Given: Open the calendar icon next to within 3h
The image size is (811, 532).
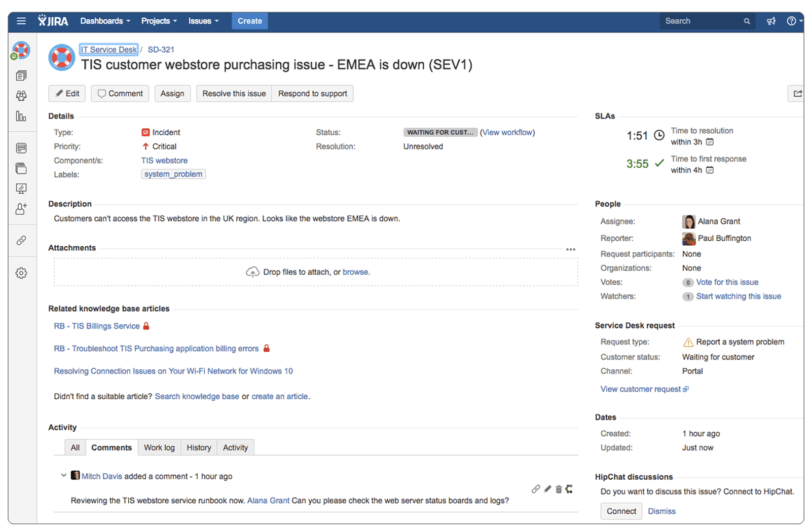Looking at the screenshot, I should 710,142.
